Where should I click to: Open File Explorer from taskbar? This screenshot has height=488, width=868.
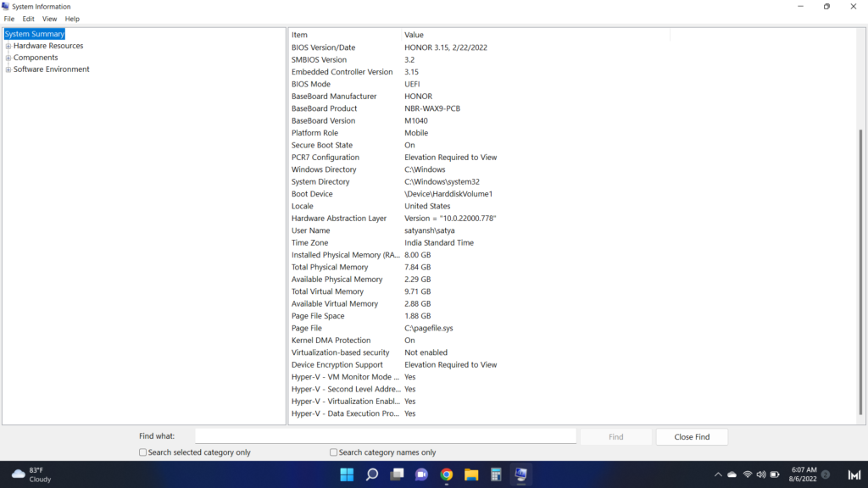tap(471, 474)
